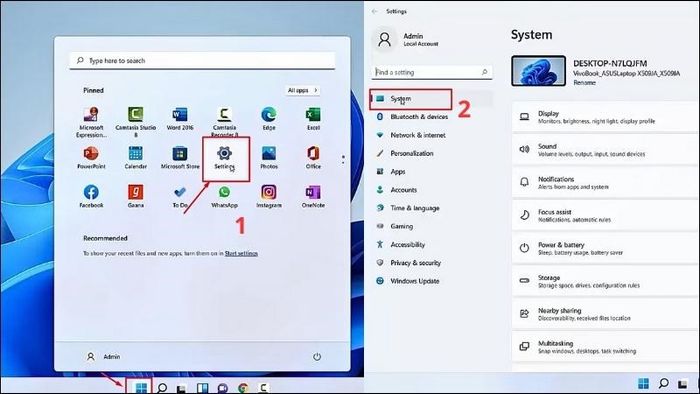The height and width of the screenshot is (394, 700).
Task: Open Chrome from the taskbar
Action: pyautogui.click(x=243, y=388)
